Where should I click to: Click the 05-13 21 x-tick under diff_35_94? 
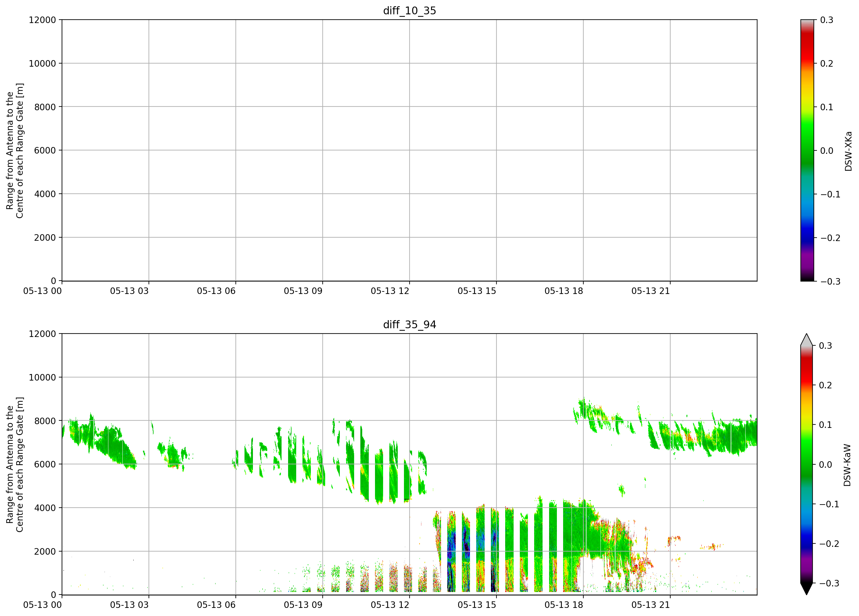(651, 605)
